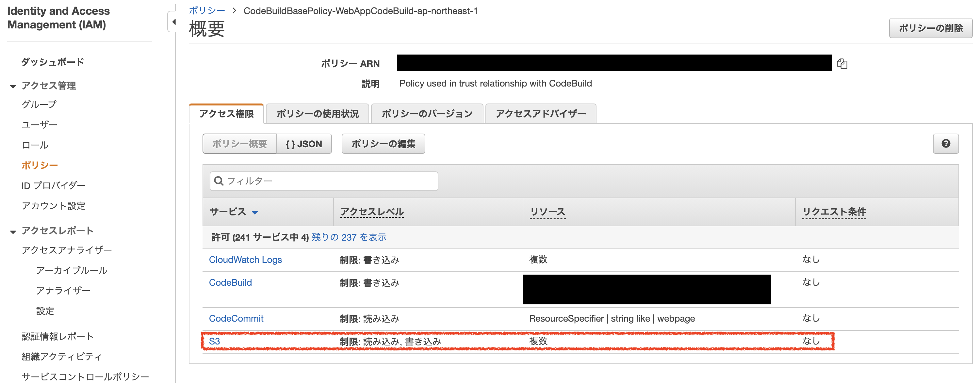
Task: Show the policy as JSON
Action: tap(304, 144)
